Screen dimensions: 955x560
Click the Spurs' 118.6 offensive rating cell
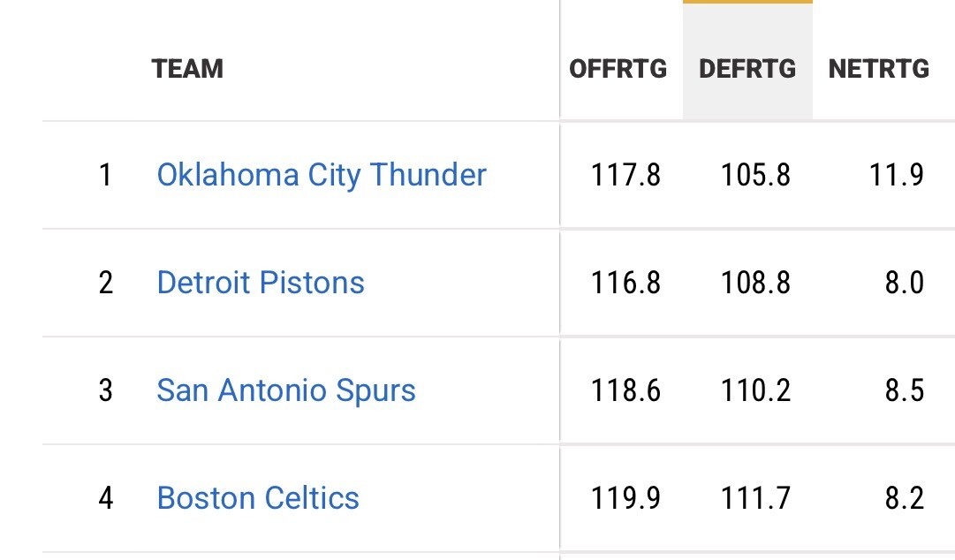coord(625,390)
